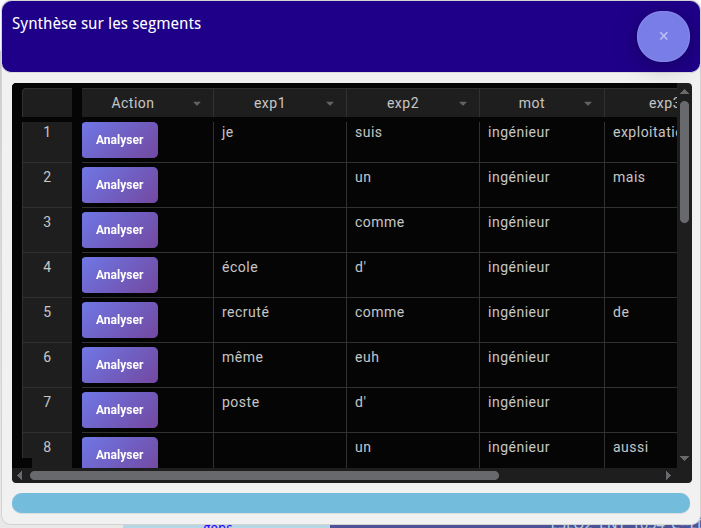Select row header number 5
The width and height of the screenshot is (701, 528).
point(47,312)
